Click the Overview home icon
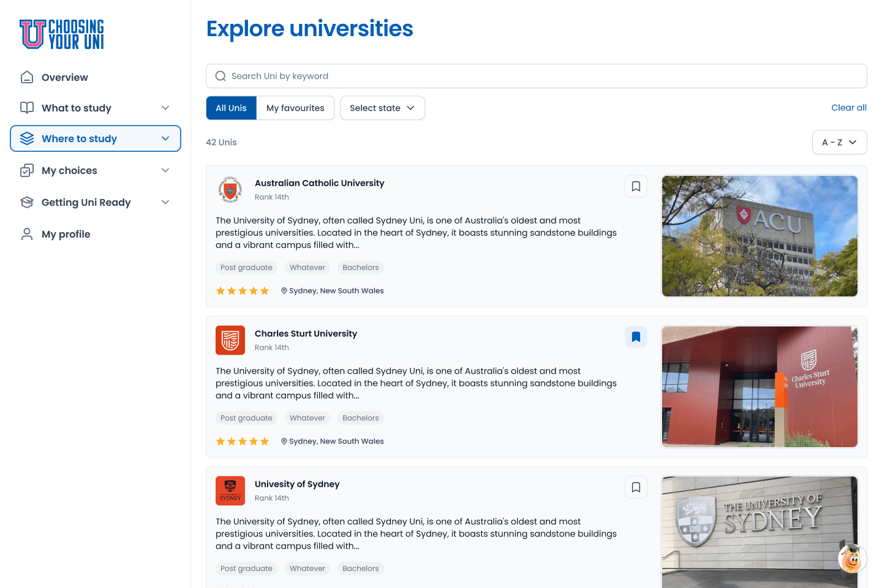 point(27,77)
